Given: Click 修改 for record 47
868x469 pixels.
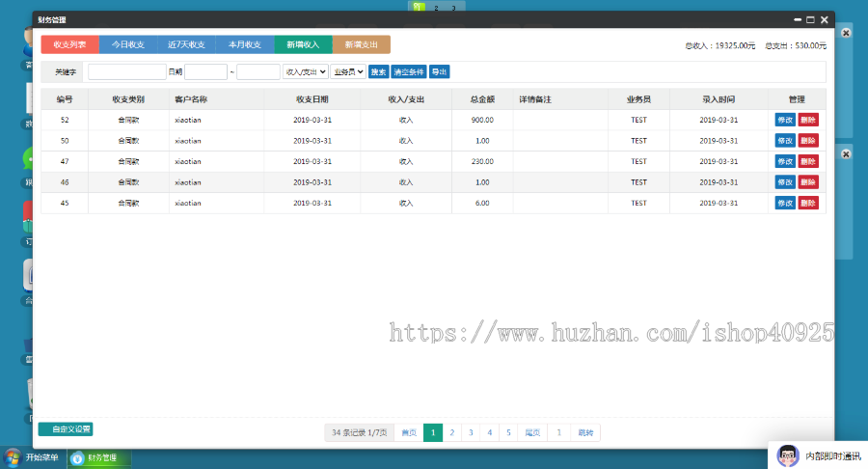Looking at the screenshot, I should [785, 161].
